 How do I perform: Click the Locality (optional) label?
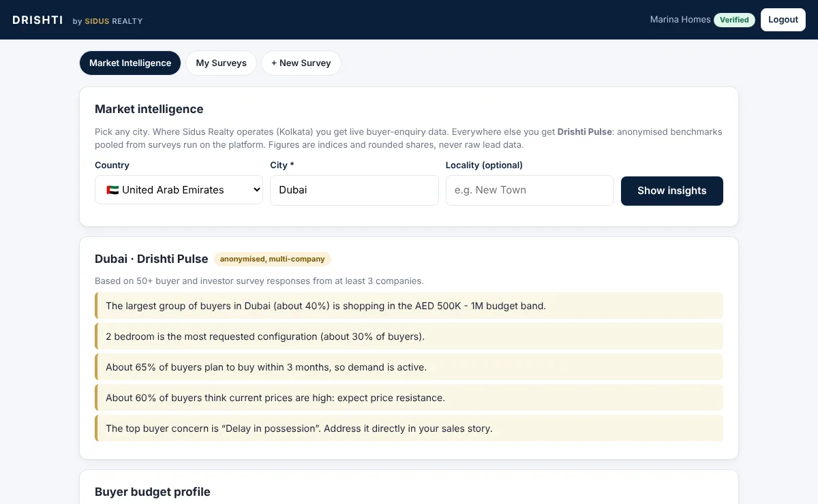[x=484, y=165]
